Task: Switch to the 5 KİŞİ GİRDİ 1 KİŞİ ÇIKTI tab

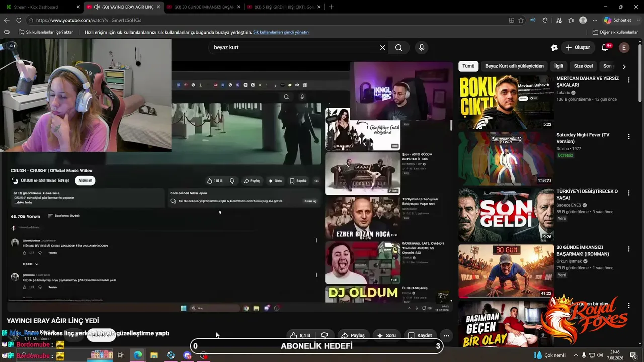Action: [284, 7]
